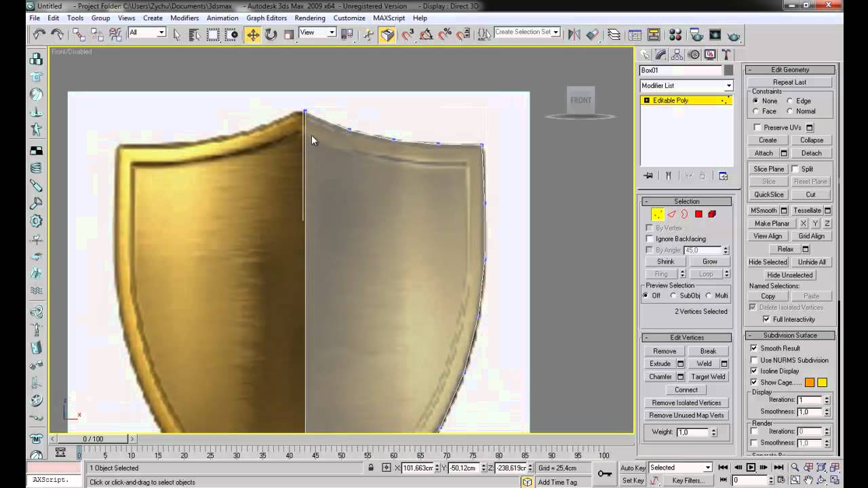Open the View reference coordinate dropdown
The width and height of the screenshot is (868, 488).
[318, 33]
